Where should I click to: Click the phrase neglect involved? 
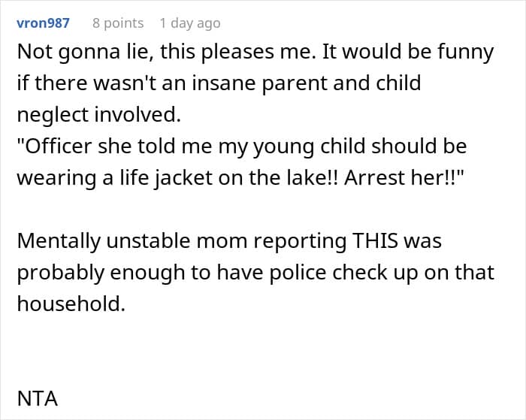97,114
